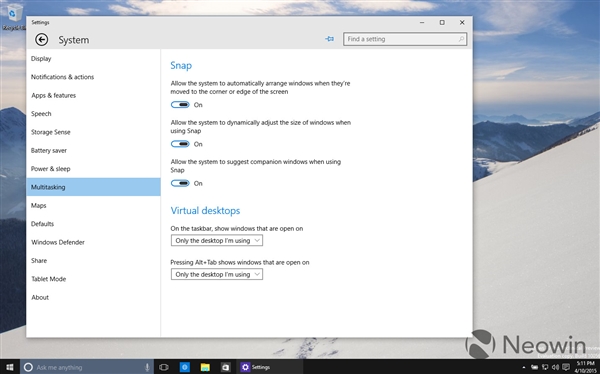Select Storage Sense category
Screen dimensions: 600x374
click(93, 132)
